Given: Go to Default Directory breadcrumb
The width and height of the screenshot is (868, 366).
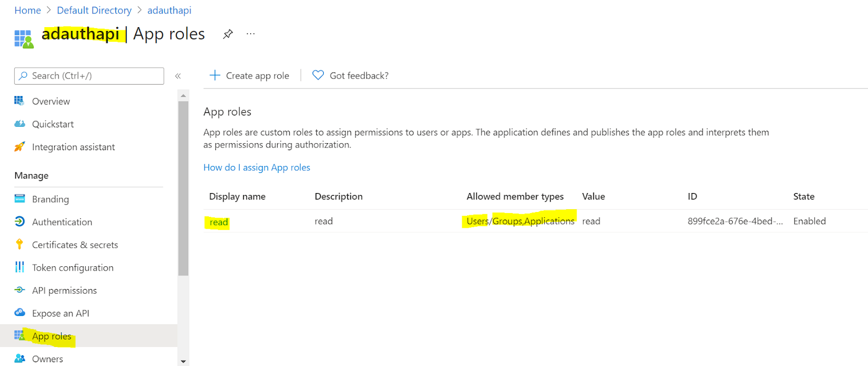Looking at the screenshot, I should 94,10.
